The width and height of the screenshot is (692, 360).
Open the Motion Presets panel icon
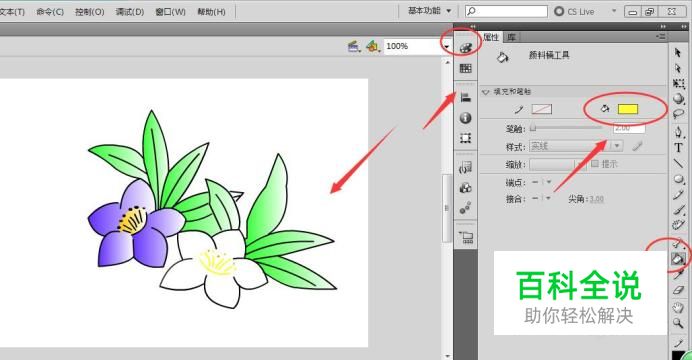tap(465, 208)
